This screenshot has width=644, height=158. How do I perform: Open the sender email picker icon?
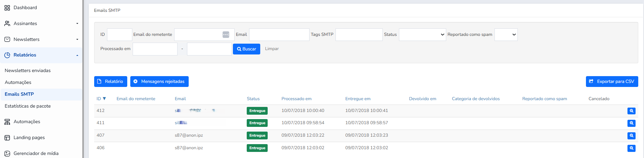tap(226, 35)
